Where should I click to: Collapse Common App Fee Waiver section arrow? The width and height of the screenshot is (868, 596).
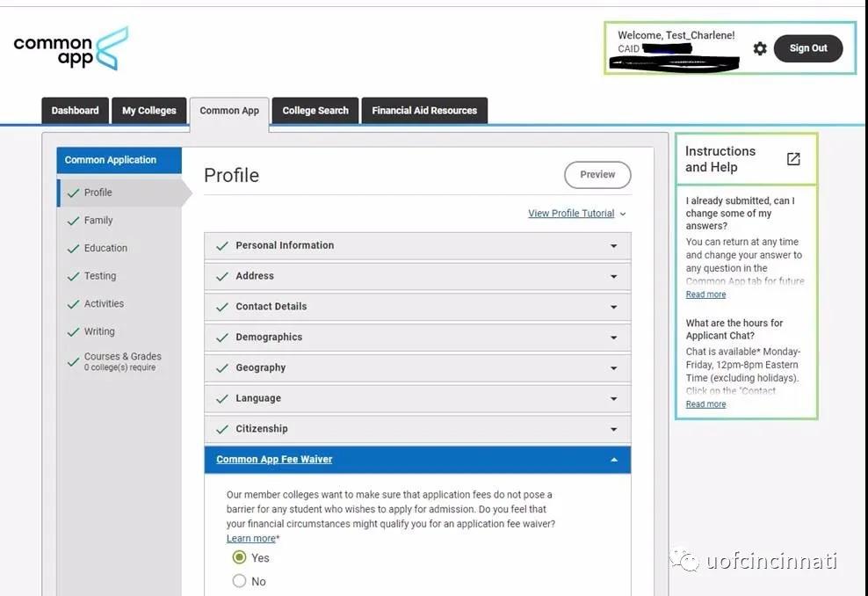pyautogui.click(x=613, y=460)
